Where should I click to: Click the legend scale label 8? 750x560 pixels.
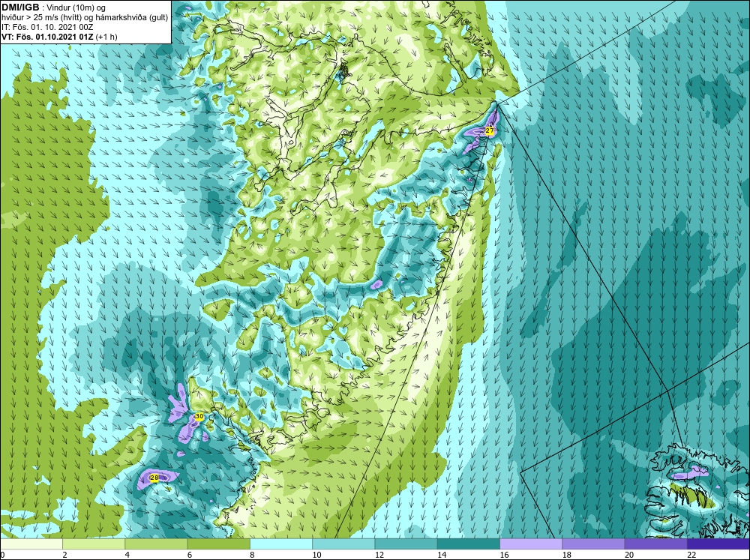click(x=252, y=555)
